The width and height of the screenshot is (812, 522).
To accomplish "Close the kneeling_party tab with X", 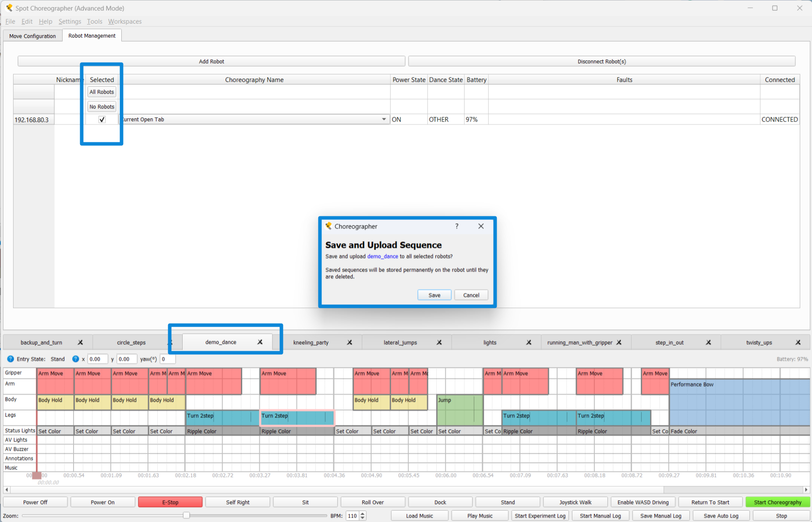I will (x=350, y=342).
